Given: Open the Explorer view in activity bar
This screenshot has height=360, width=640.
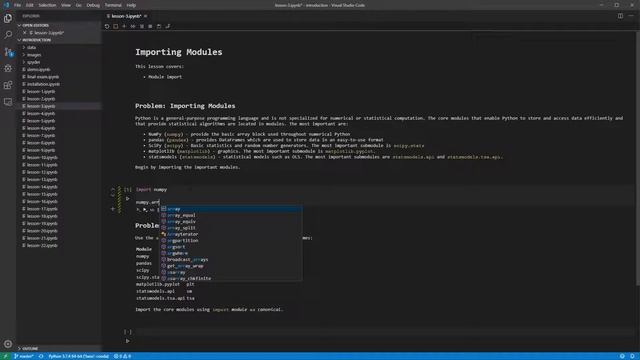Looking at the screenshot, I should (x=8, y=18).
